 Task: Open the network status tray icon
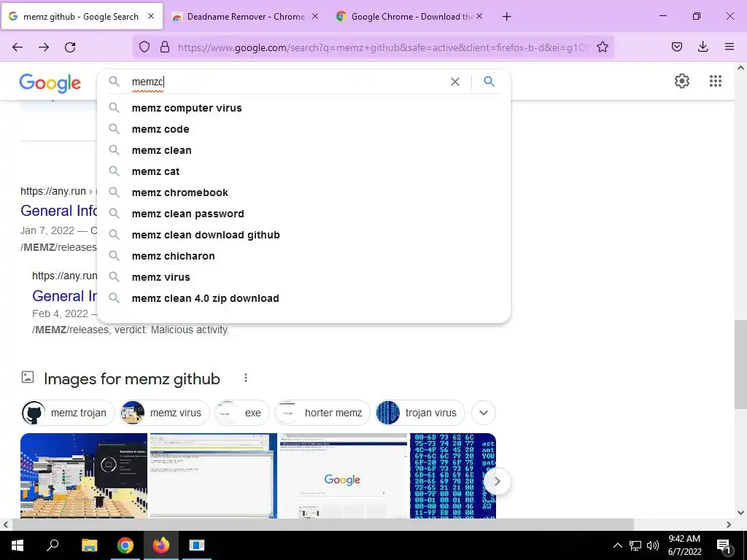tap(635, 545)
